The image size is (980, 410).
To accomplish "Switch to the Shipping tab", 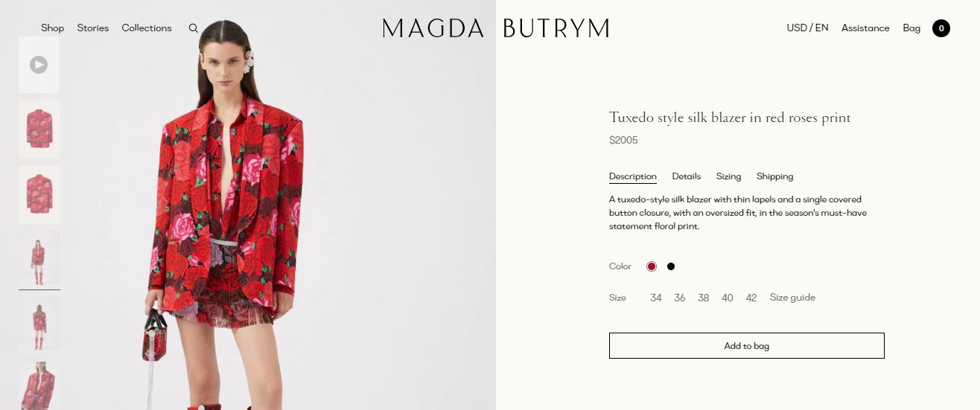I will [x=775, y=176].
